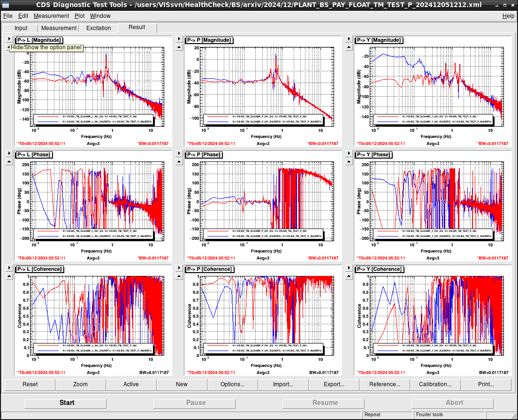Click up-arrow icon beside P-> Y [Magnitude] plot
The image size is (518, 420).
[x=349, y=47]
